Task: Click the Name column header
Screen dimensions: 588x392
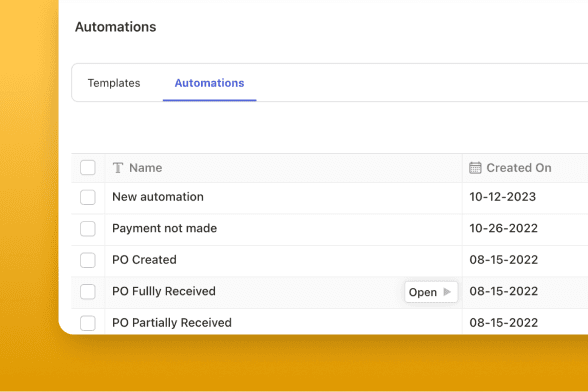Action: click(146, 168)
